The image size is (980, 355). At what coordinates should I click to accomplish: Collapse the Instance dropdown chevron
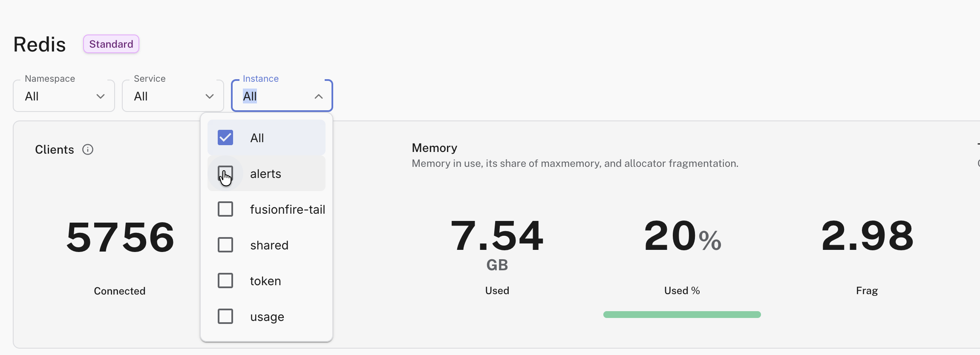(318, 97)
